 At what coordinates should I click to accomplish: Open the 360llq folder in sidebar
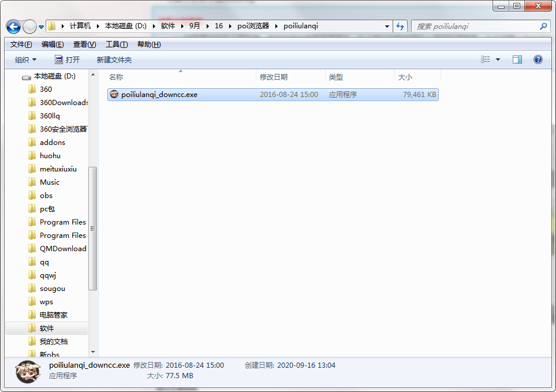tap(50, 116)
